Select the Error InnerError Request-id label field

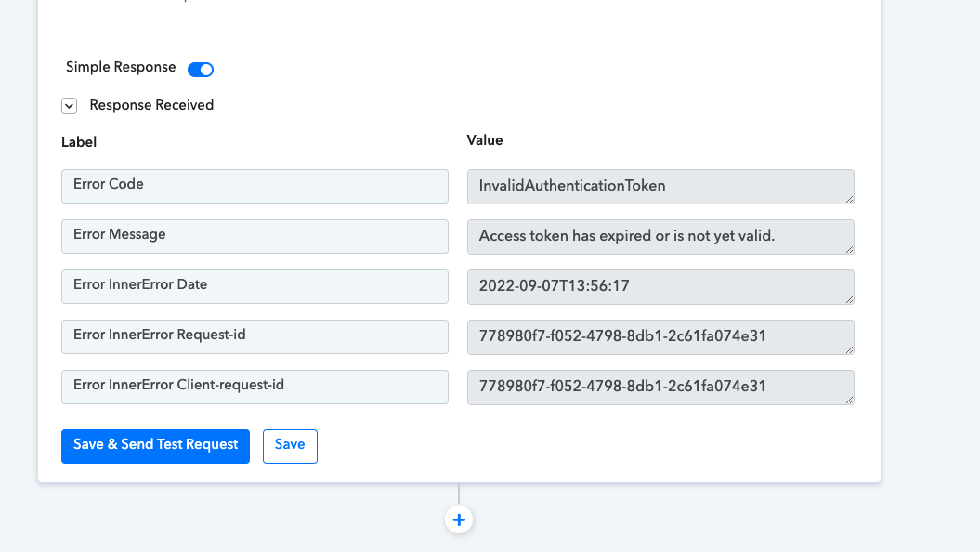255,336
